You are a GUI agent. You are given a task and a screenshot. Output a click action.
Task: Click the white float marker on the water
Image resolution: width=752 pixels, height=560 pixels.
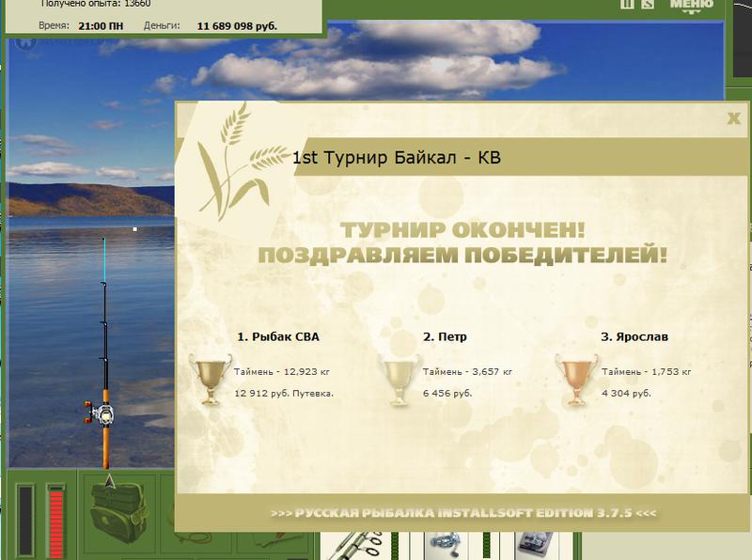pos(134,229)
